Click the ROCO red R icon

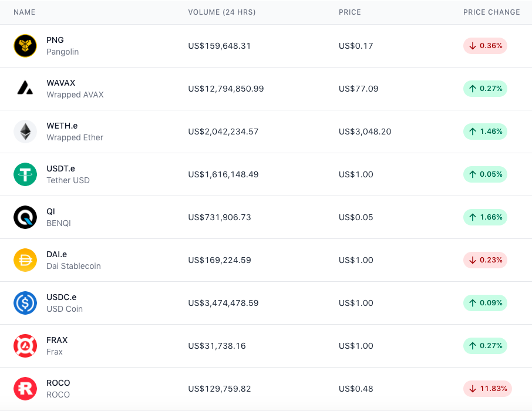pos(25,389)
